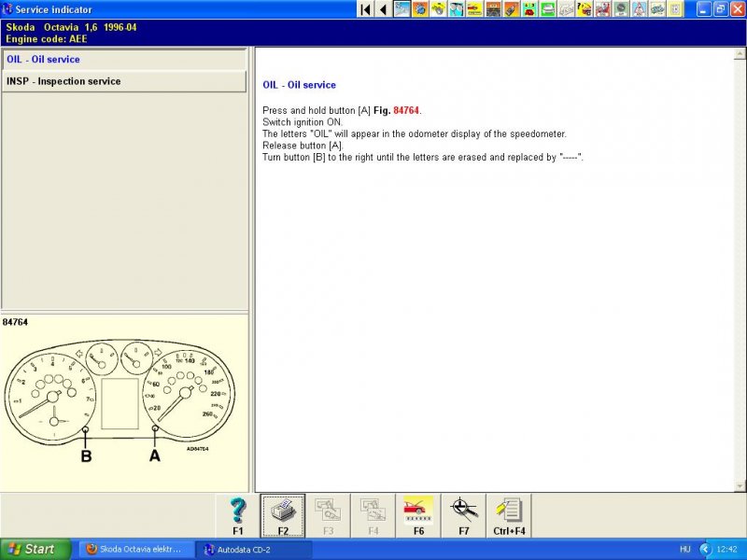Go back with the left arrow icon
Image resolution: width=747 pixels, height=560 pixels.
[384, 9]
